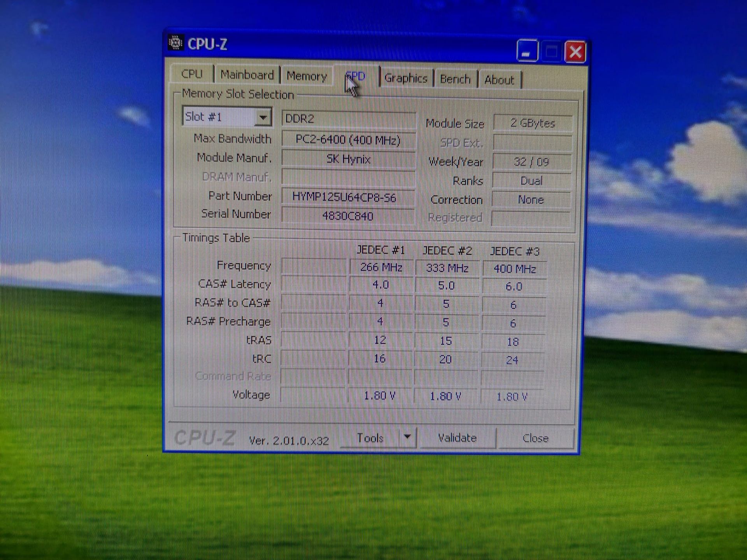The width and height of the screenshot is (747, 560).
Task: Click the Slot #1 dropdown arrow
Action: coord(263,117)
